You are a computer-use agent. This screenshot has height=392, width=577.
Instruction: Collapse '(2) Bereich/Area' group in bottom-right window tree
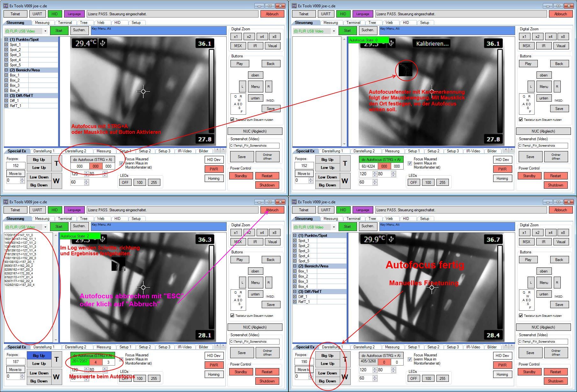click(295, 266)
